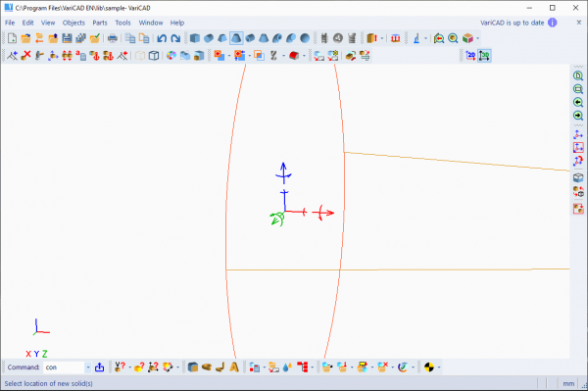Expand the boolean add solids dropdown

point(229,56)
